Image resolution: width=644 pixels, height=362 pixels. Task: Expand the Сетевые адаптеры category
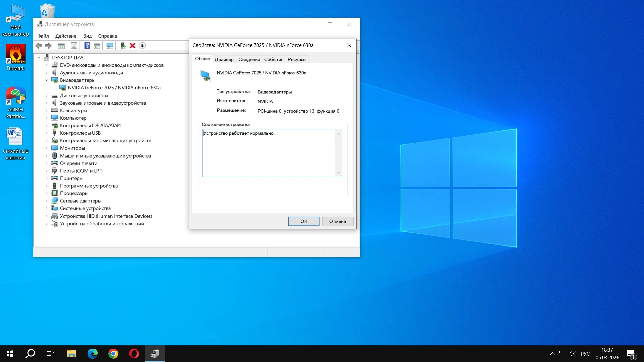[x=47, y=201]
